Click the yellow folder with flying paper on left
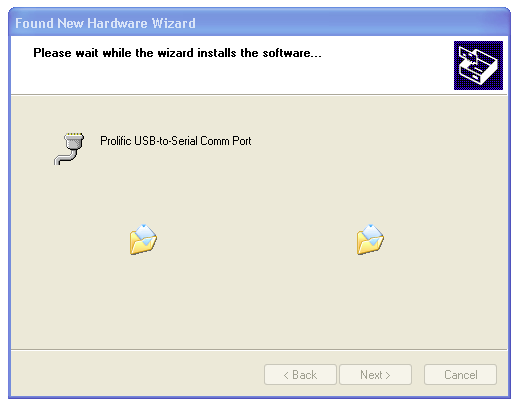523x404 pixels. tap(143, 240)
